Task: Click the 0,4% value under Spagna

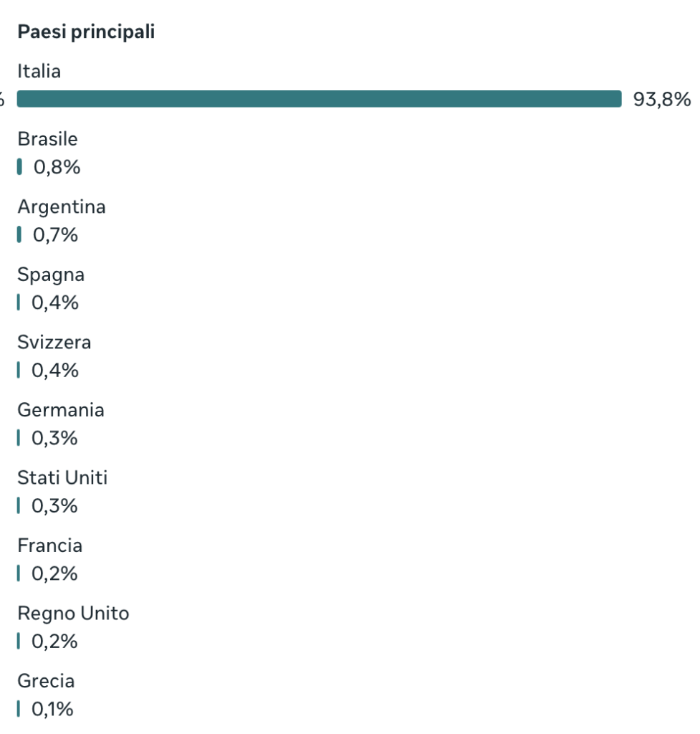Action: (55, 303)
